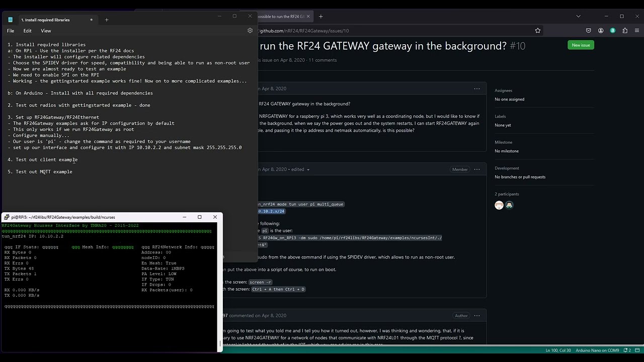Click the Labels sidebar heading

500,117
